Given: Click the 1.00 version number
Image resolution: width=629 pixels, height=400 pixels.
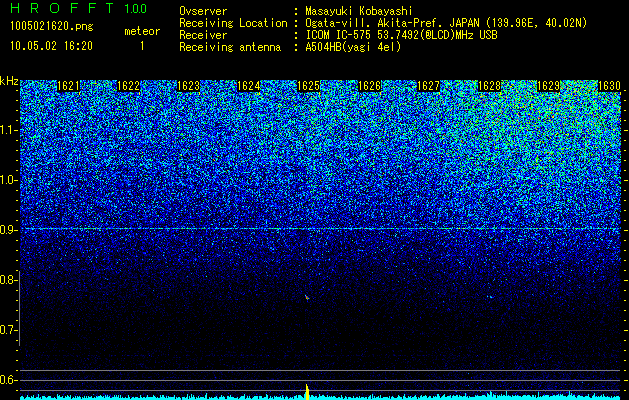Looking at the screenshot, I should click(x=136, y=9).
